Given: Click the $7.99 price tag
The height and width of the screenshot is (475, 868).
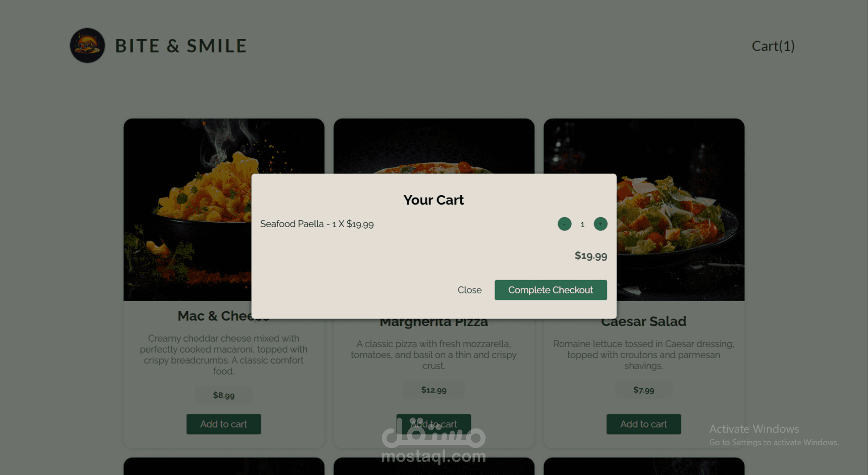Looking at the screenshot, I should [x=644, y=390].
